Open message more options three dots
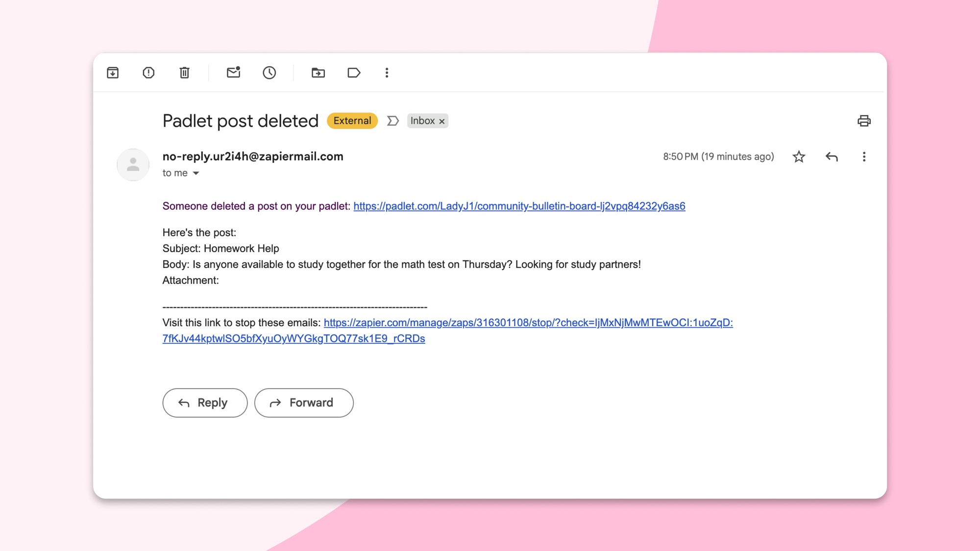Image resolution: width=980 pixels, height=551 pixels. tap(864, 157)
